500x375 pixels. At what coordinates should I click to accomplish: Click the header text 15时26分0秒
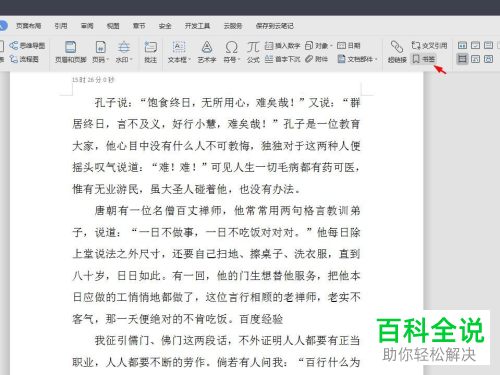tap(93, 80)
